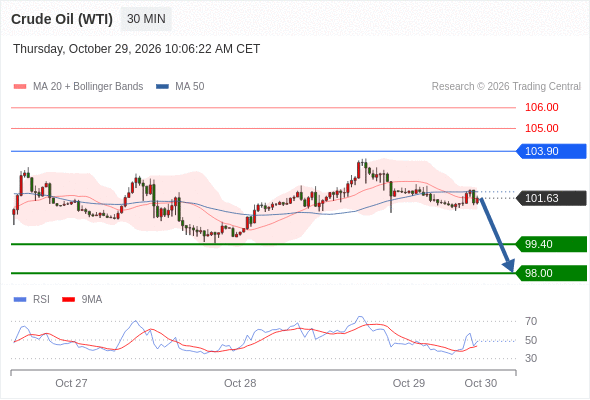Select the RSI legend label
Screen dimensions: 590x400
pyautogui.click(x=41, y=300)
